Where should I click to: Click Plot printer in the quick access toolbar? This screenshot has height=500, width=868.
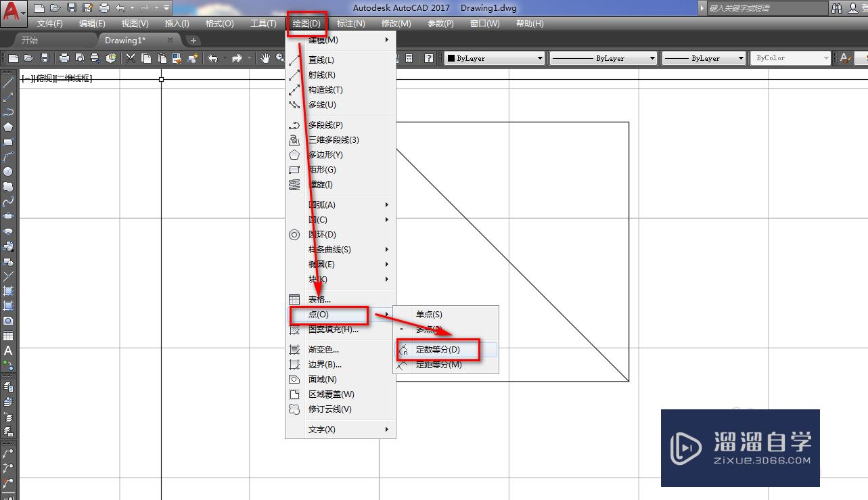tap(104, 8)
